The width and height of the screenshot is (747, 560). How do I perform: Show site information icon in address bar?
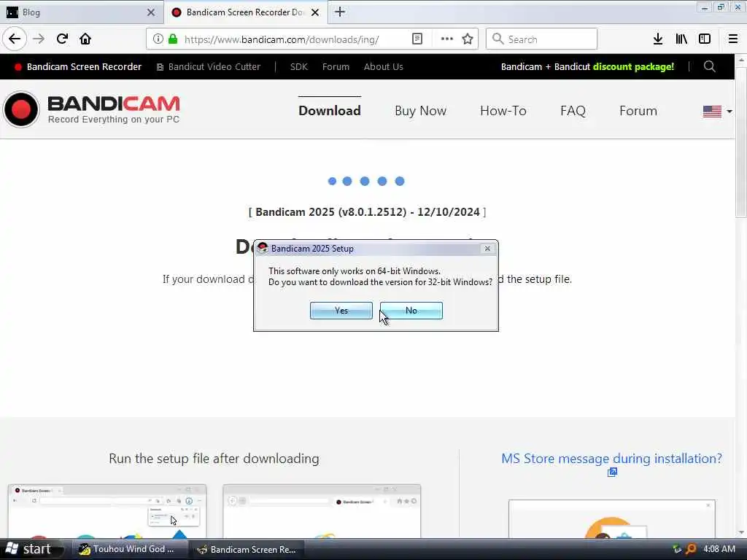pyautogui.click(x=158, y=39)
